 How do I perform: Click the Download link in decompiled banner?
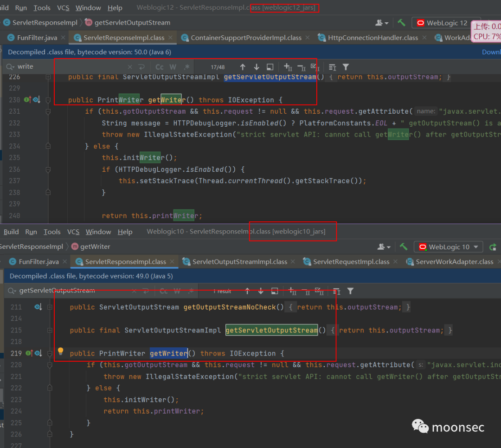491,52
